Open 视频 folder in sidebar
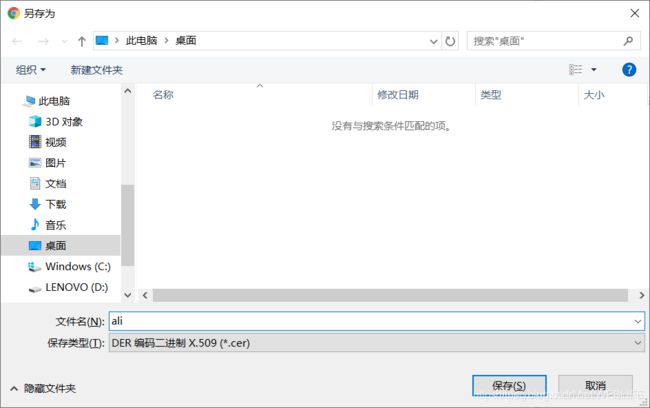The image size is (650, 408). click(56, 142)
